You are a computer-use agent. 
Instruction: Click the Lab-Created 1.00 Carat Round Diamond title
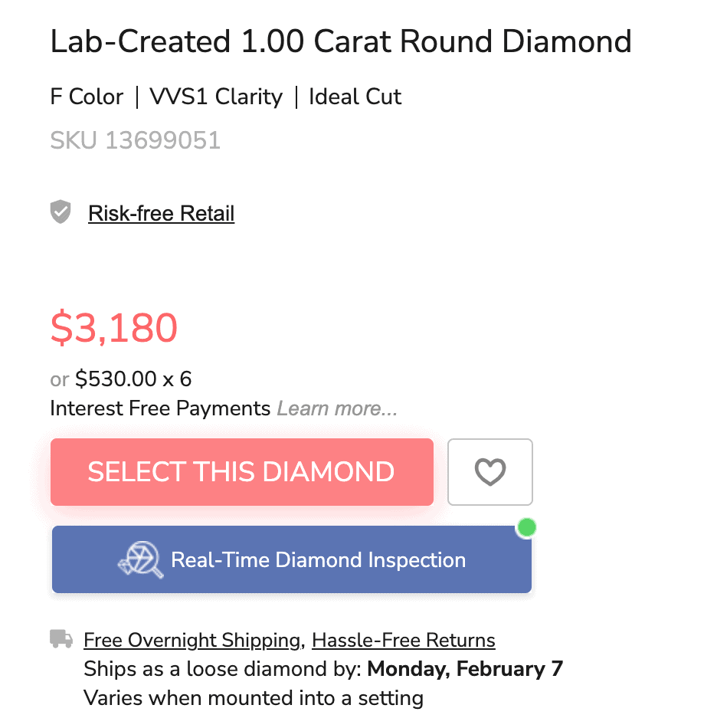tap(341, 41)
